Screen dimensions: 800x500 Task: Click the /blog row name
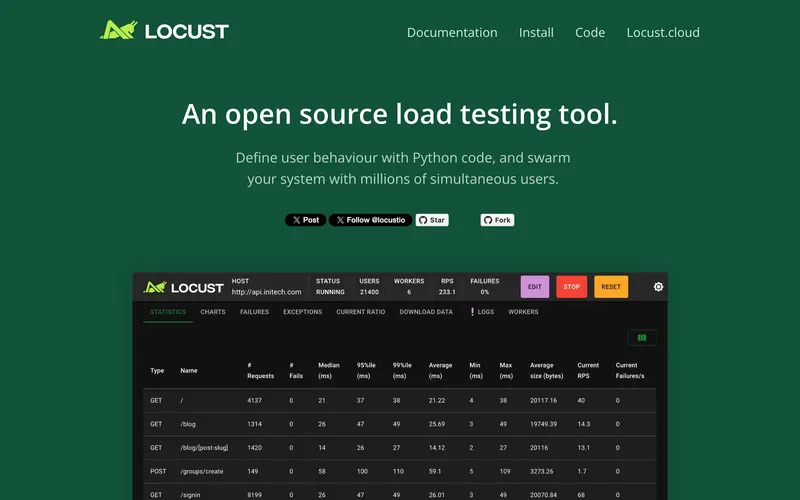(188, 424)
